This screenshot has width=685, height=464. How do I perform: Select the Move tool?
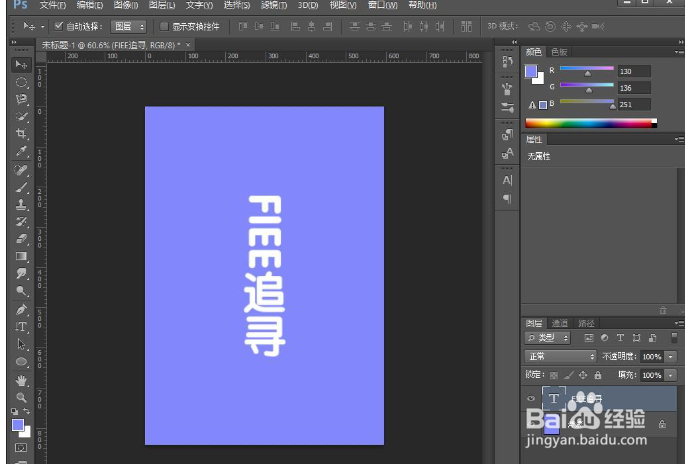[x=21, y=65]
